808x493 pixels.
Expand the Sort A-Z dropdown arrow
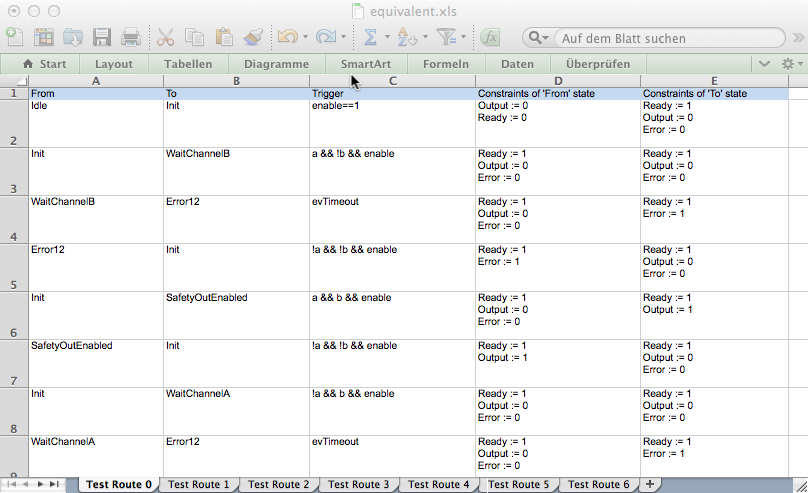pos(428,38)
